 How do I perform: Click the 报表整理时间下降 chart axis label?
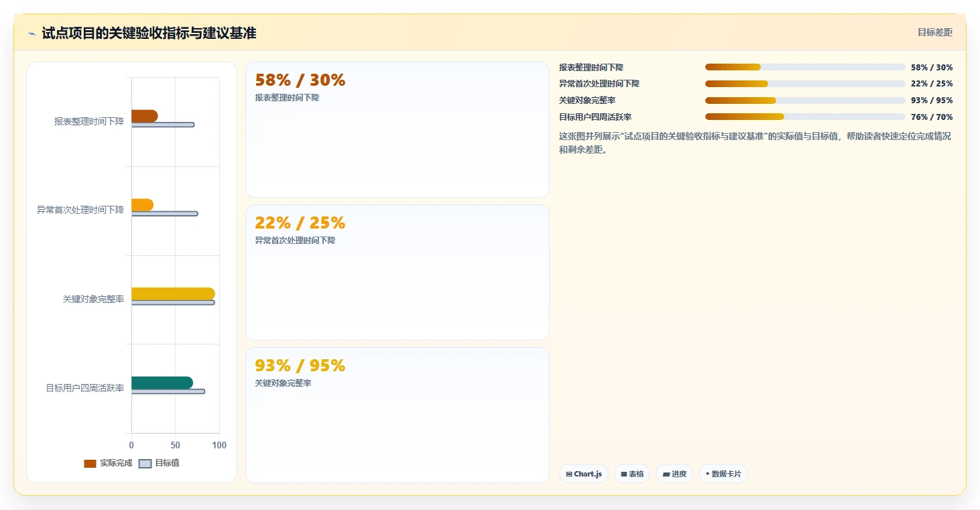(89, 121)
